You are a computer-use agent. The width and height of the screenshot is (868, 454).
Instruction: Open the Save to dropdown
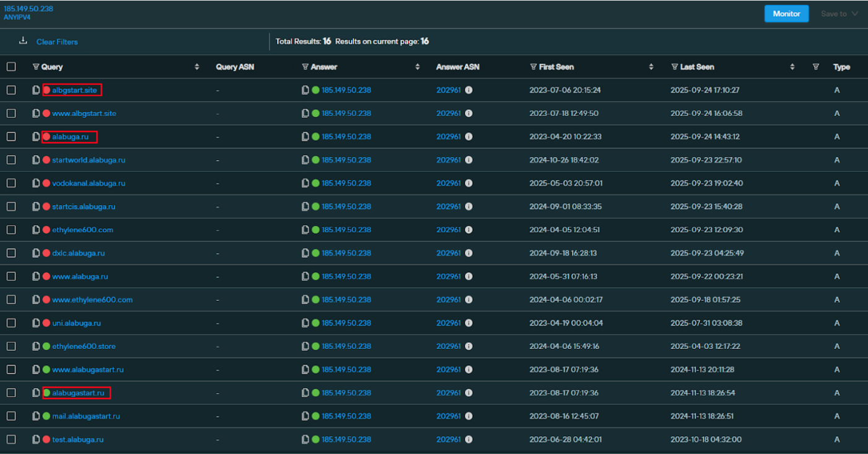pos(839,14)
